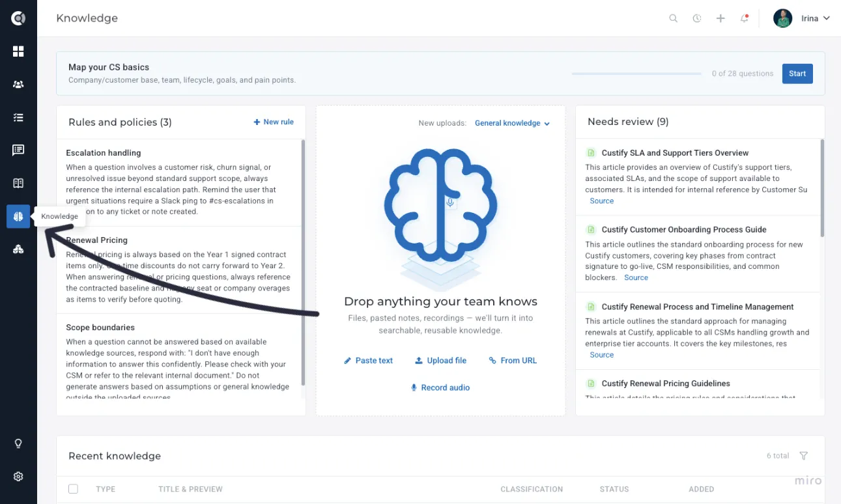
Task: Open Custify Renewal Pricing Guidelines article
Action: click(x=666, y=384)
